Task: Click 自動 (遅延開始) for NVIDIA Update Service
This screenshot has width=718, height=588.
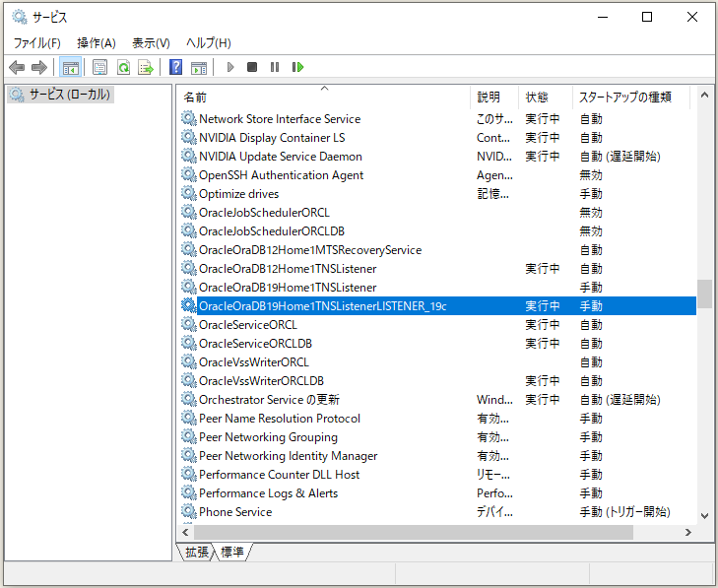Action: tap(620, 157)
